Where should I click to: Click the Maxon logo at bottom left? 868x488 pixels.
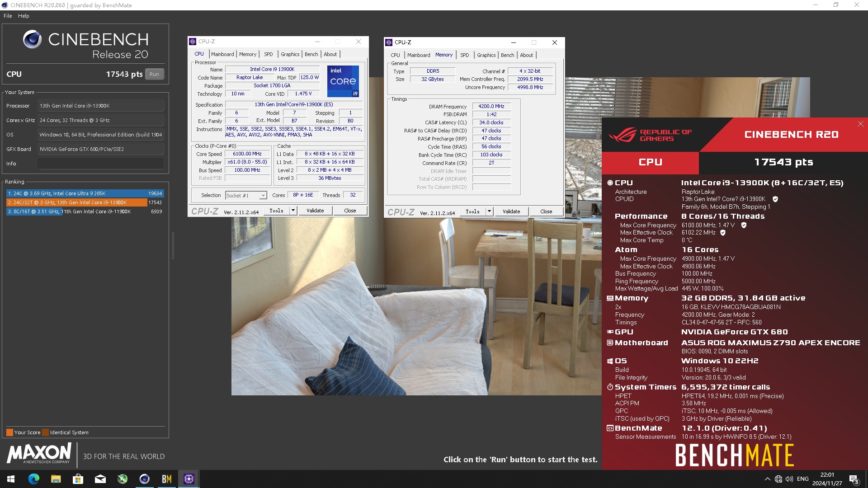pos(39,453)
